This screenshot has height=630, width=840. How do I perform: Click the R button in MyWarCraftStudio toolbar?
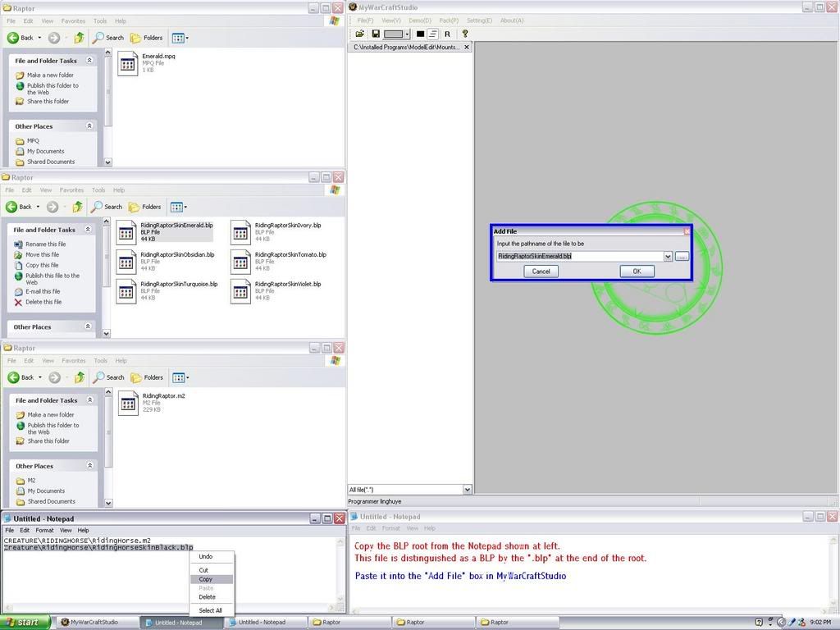(447, 34)
